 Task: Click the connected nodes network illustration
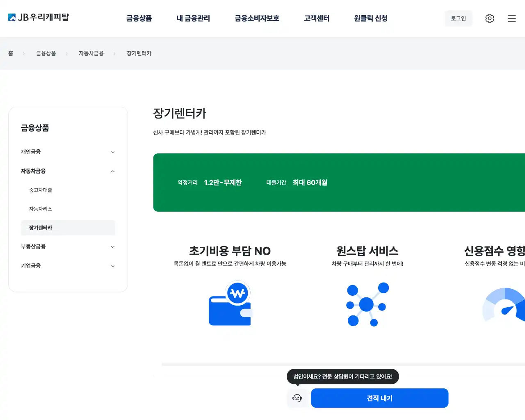[x=367, y=304]
